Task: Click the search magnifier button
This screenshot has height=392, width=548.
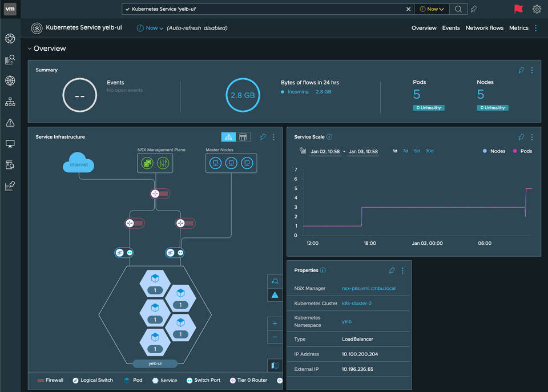Action: pos(458,9)
